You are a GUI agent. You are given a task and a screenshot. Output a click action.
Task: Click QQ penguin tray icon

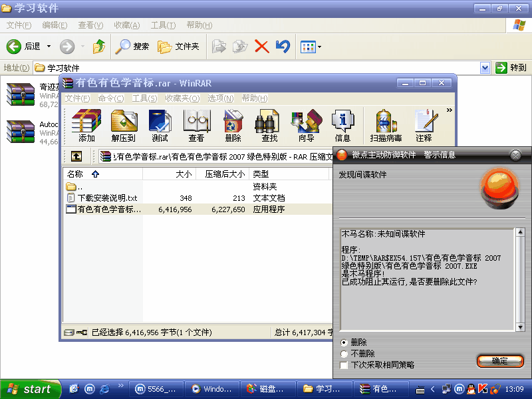click(471, 389)
